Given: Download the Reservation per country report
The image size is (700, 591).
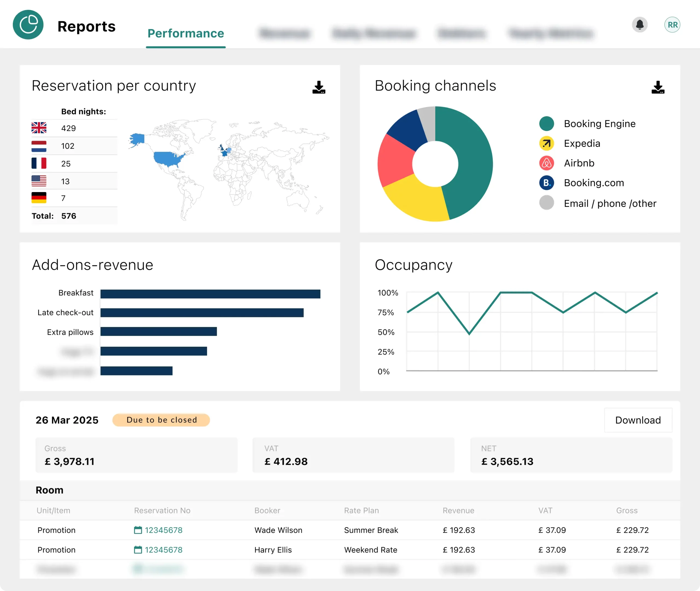Looking at the screenshot, I should (319, 87).
